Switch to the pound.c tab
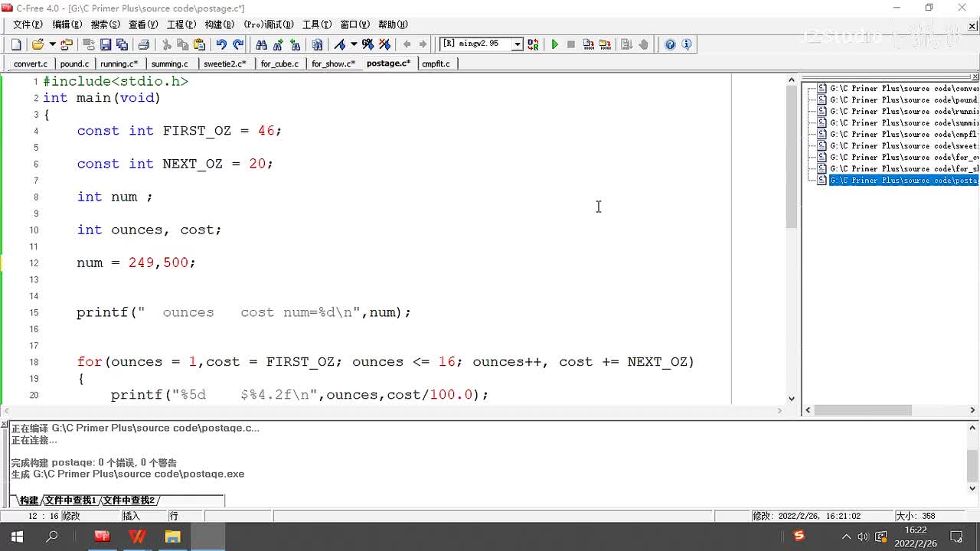This screenshot has width=980, height=551. (74, 64)
